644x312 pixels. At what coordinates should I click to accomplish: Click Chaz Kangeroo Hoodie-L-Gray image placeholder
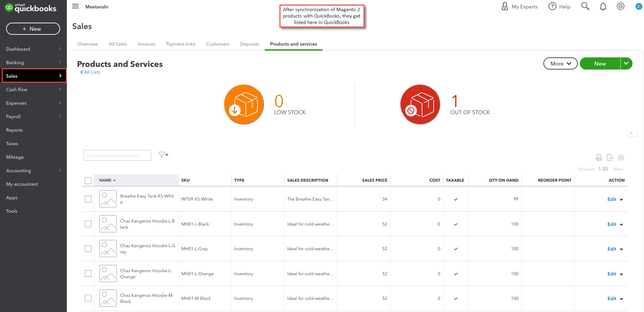pos(108,249)
